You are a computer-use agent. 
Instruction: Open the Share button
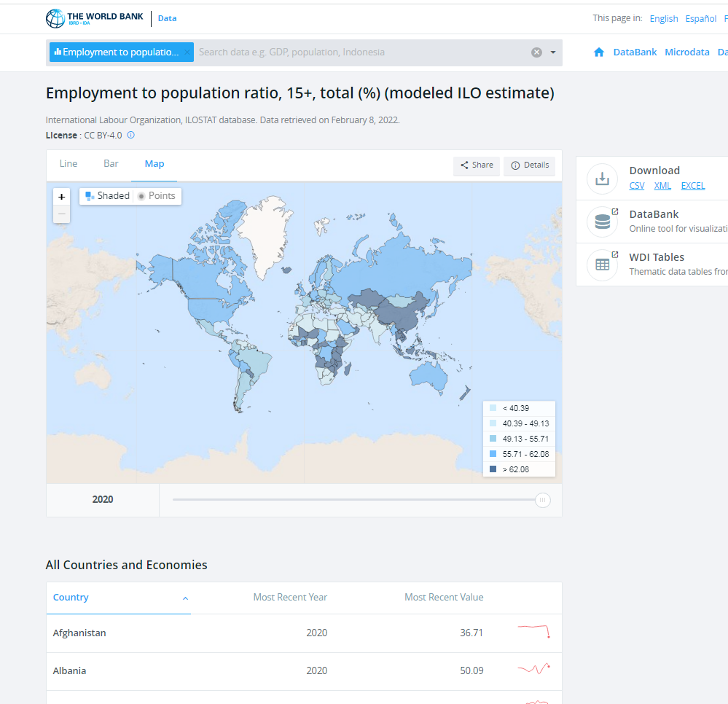point(477,165)
